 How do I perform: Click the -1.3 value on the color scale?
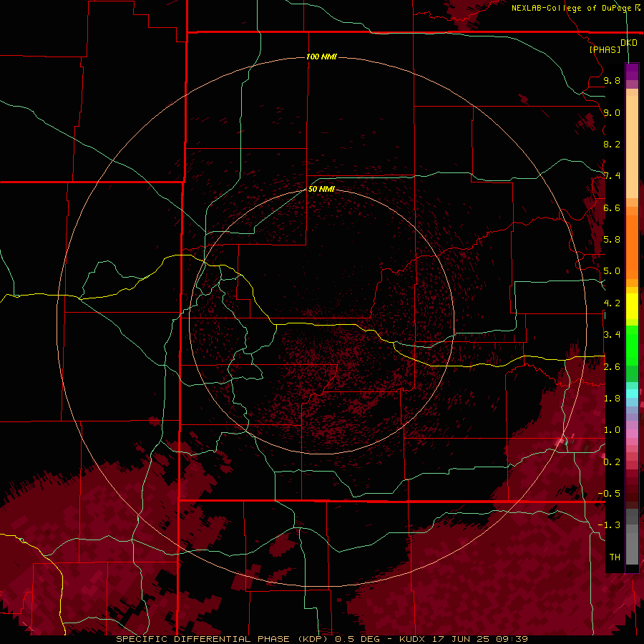coord(609,525)
